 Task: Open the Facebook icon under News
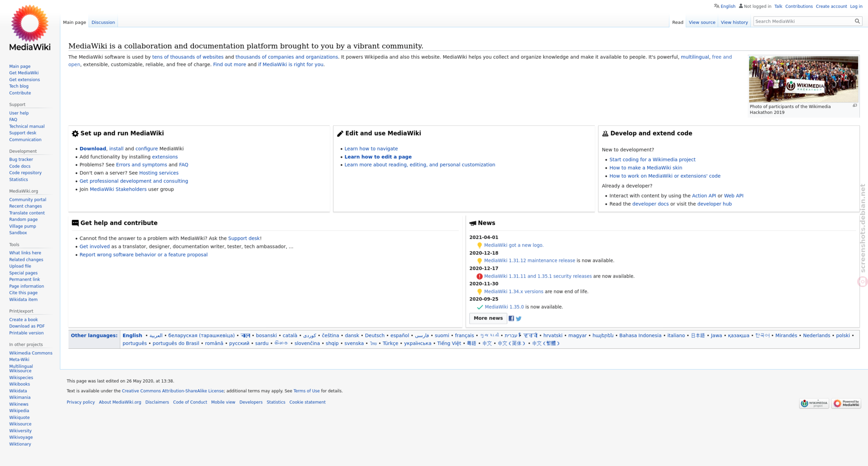[511, 318]
